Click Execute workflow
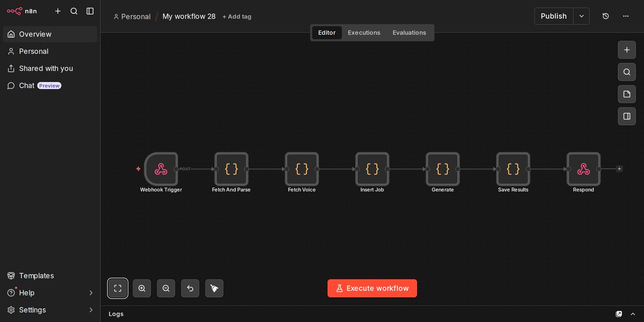Image resolution: width=644 pixels, height=322 pixels. tap(372, 288)
